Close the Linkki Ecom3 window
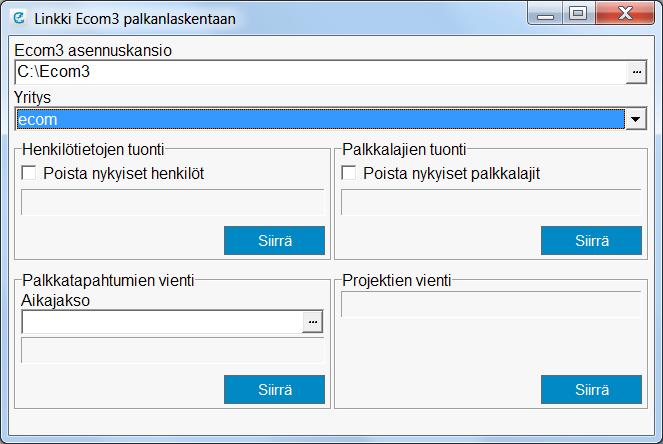 tap(625, 14)
